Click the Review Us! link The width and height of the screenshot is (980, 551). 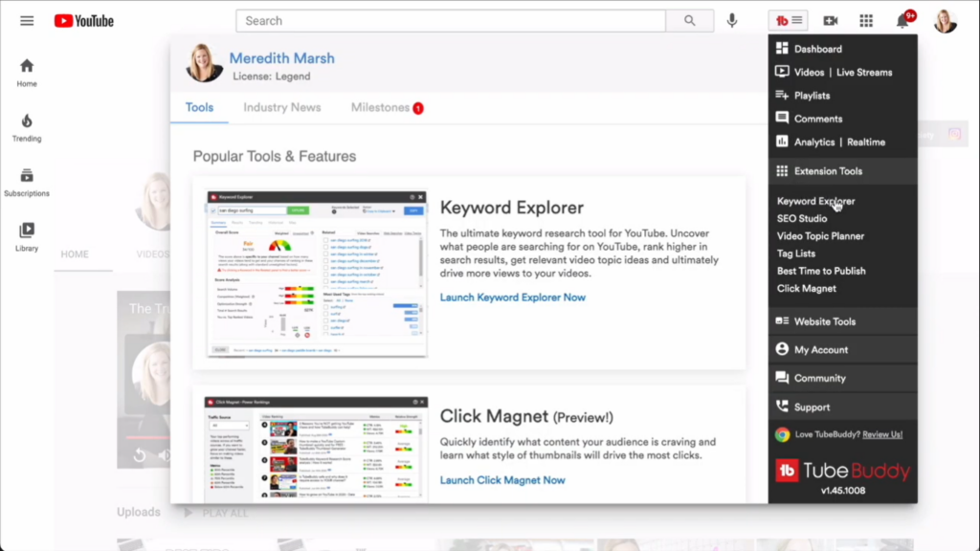882,434
